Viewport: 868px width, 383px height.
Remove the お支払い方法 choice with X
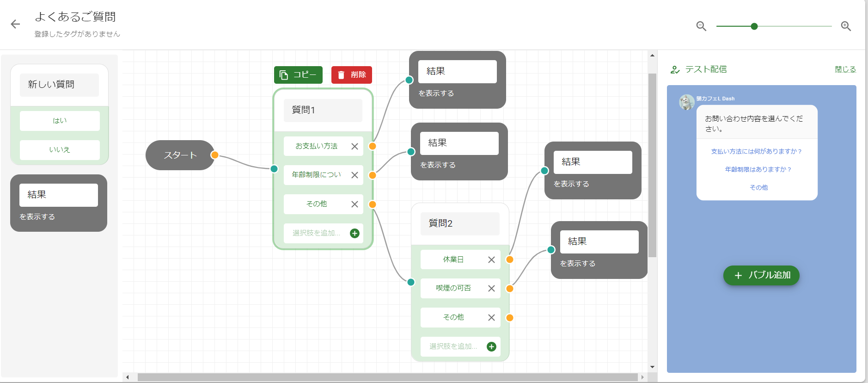(355, 146)
